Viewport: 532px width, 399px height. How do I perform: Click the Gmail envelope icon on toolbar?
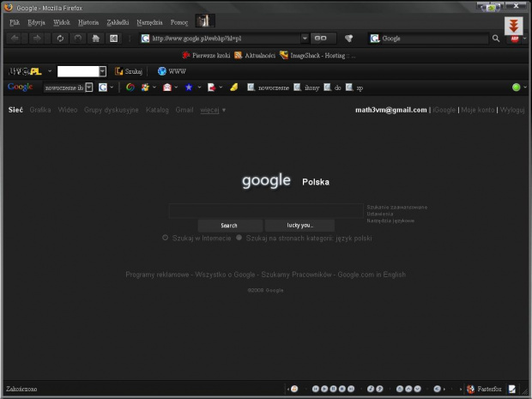167,88
